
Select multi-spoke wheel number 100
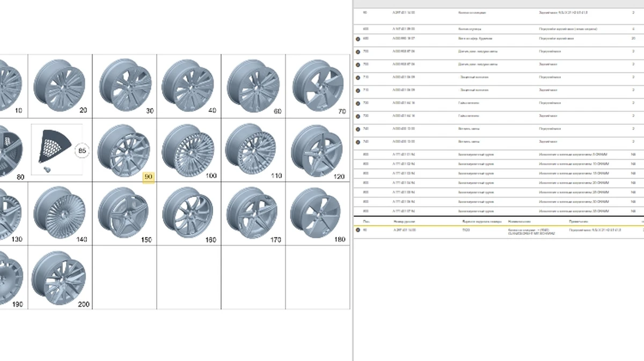188,149
